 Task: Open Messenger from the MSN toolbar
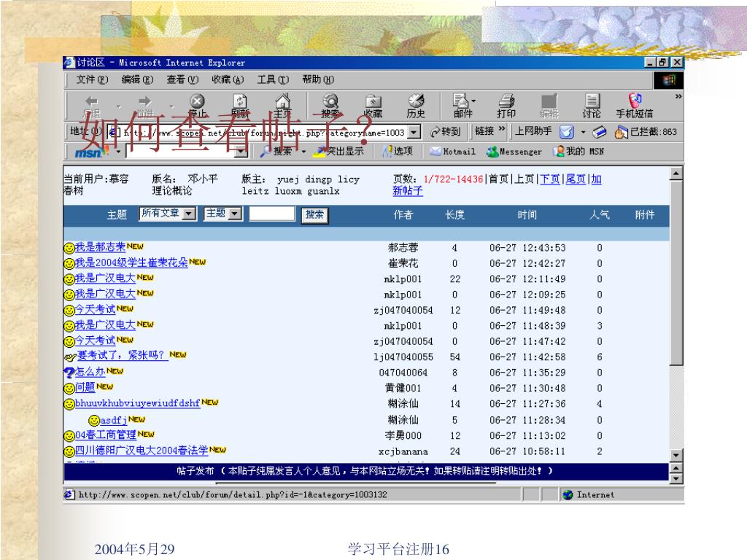tap(514, 152)
